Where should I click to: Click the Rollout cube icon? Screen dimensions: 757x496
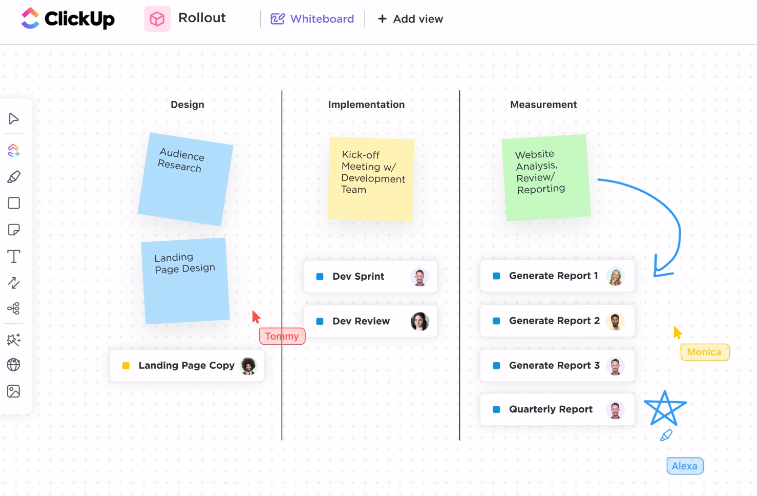[x=157, y=19]
